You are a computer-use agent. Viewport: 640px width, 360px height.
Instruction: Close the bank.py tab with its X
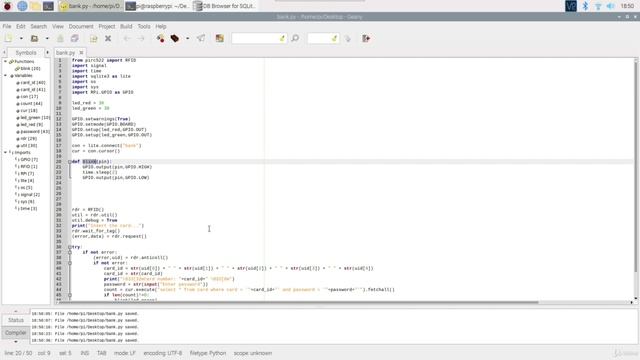[81, 53]
